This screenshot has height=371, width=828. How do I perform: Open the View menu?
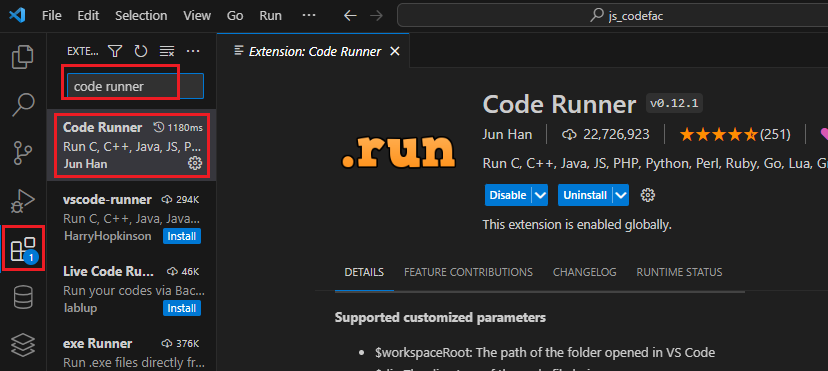[x=197, y=16]
